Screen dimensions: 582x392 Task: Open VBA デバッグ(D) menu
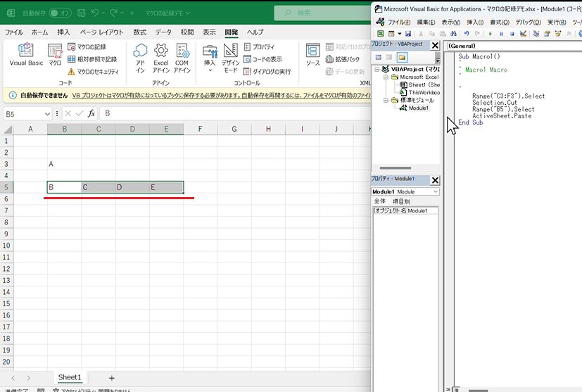point(528,23)
